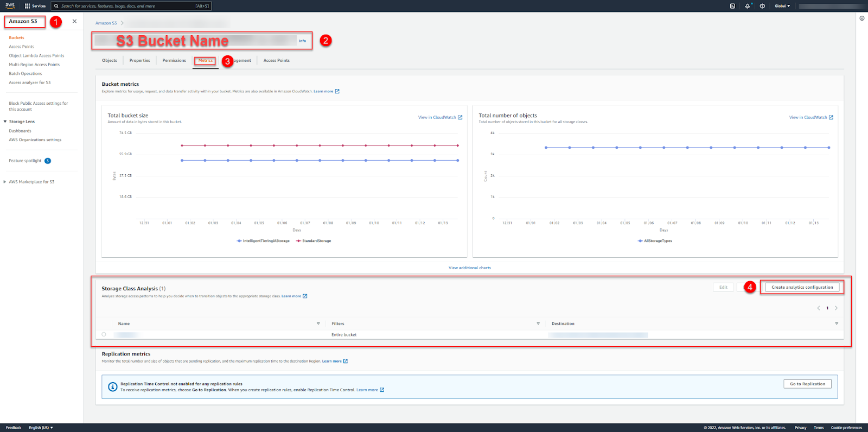Click the Edit button in Storage Class Analysis

tap(723, 287)
